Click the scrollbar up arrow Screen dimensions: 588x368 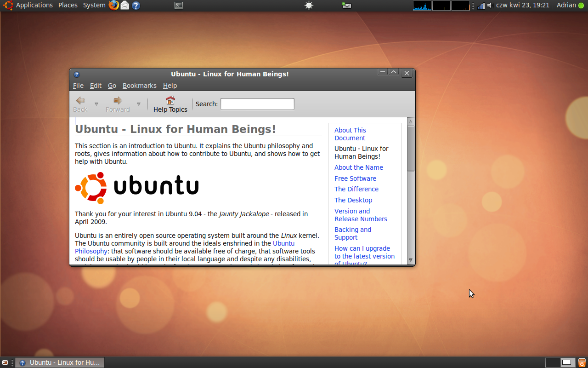pos(411,121)
